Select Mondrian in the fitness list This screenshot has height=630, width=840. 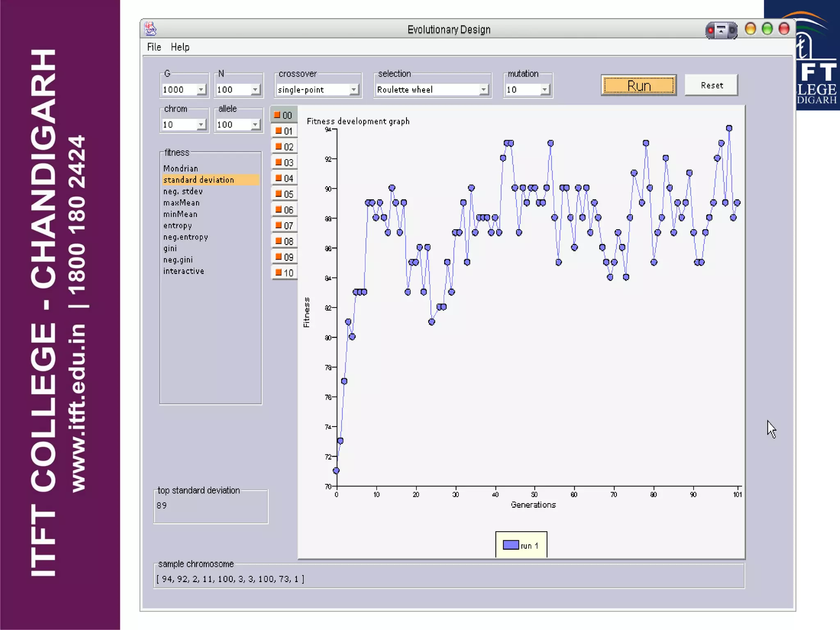pyautogui.click(x=180, y=169)
